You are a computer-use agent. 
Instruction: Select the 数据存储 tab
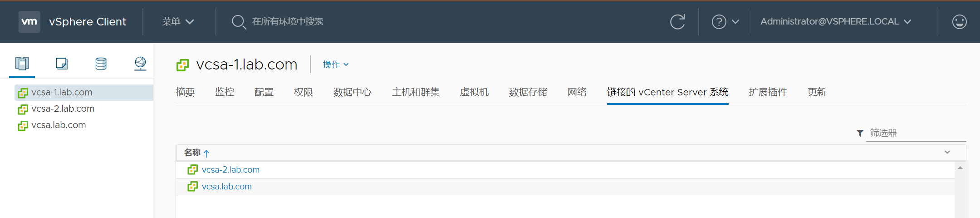(x=528, y=92)
